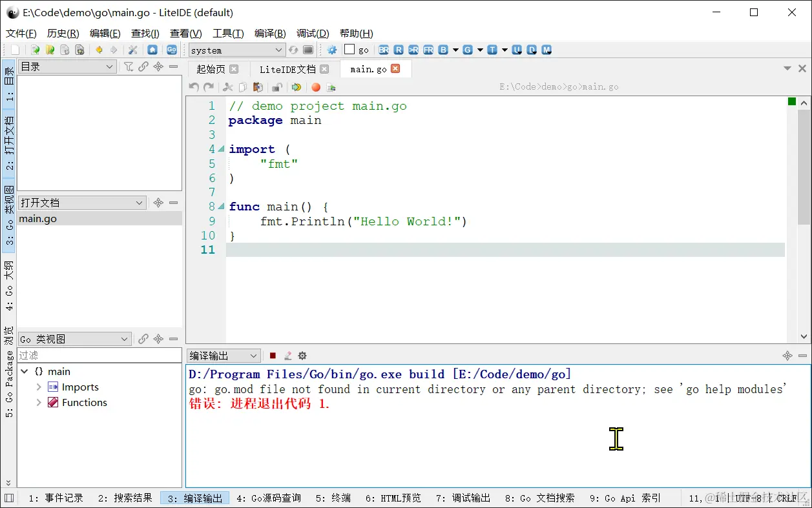Collapse the main package tree node
The height and width of the screenshot is (508, 812).
tap(25, 371)
